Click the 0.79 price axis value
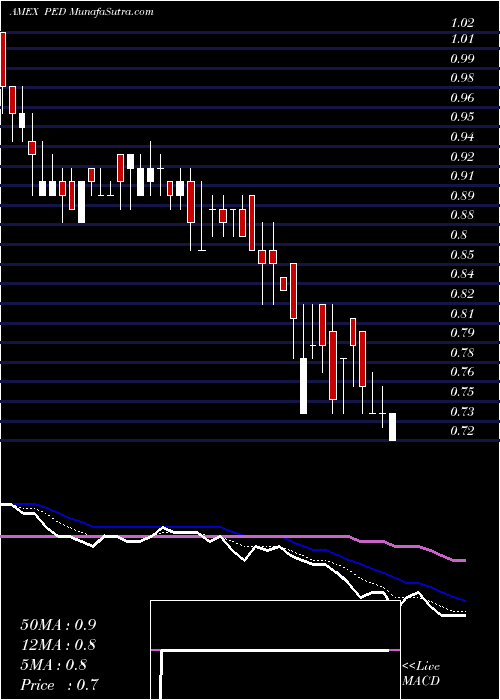The width and height of the screenshot is (500, 700). point(462,333)
